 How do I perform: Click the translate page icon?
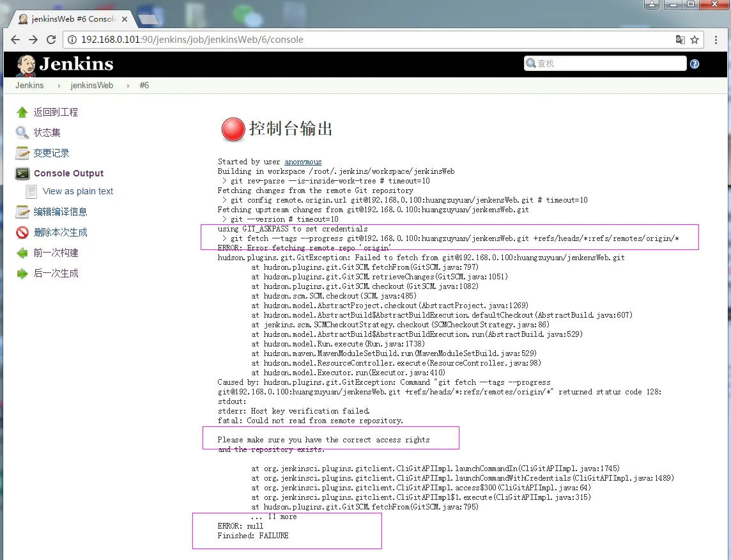[680, 40]
